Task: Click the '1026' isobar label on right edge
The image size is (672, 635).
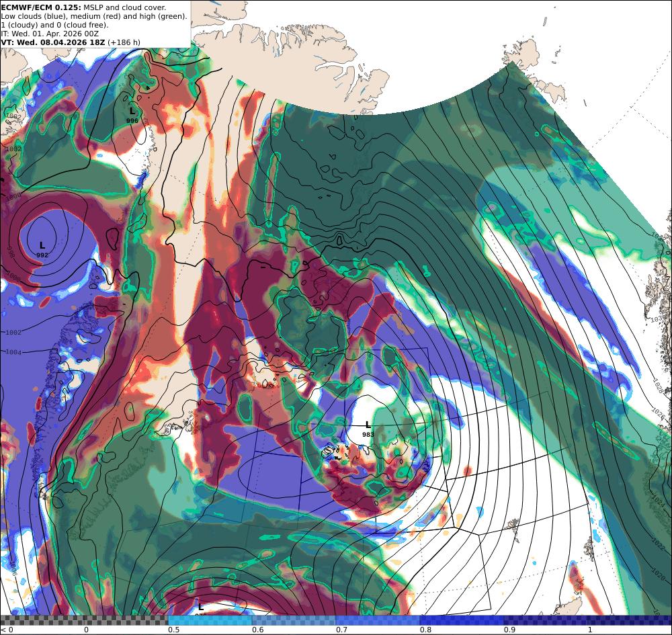Action: pyautogui.click(x=659, y=415)
